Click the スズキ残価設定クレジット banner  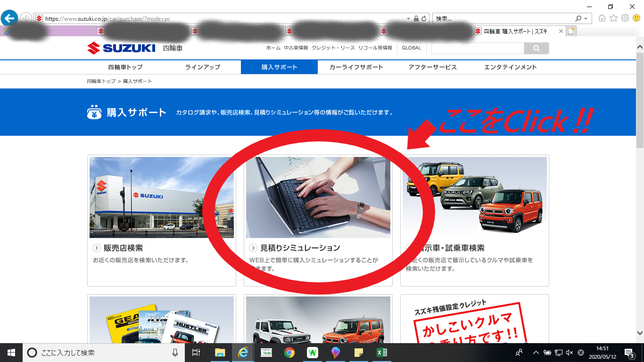(x=475, y=320)
